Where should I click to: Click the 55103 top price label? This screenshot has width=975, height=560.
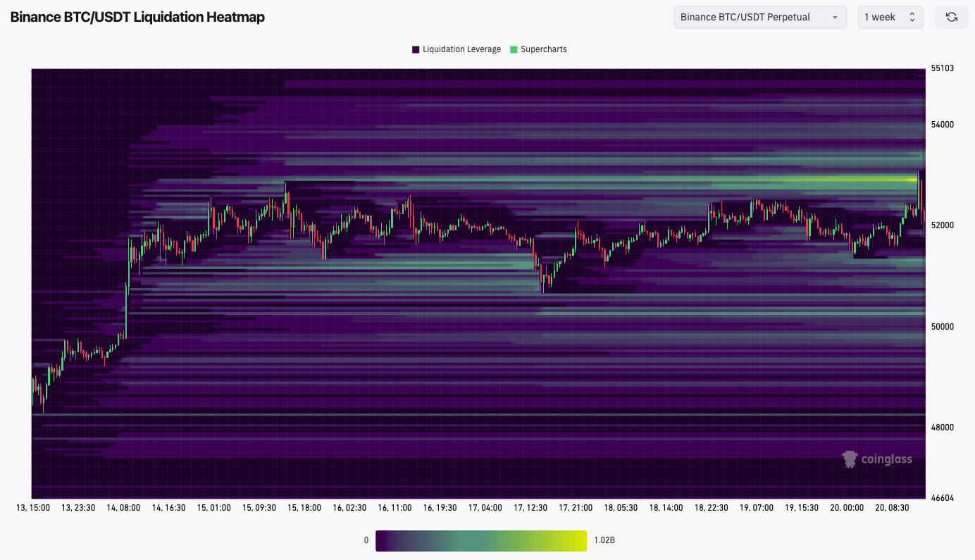tap(942, 68)
